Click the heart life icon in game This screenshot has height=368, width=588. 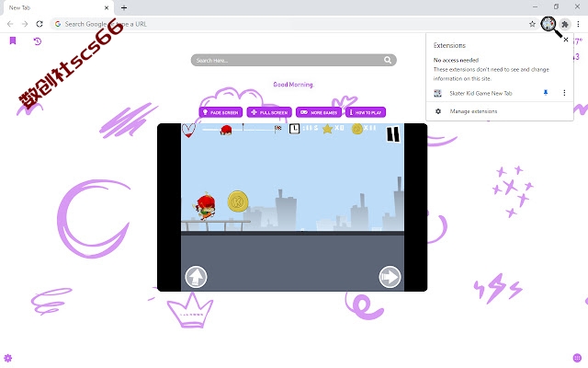(x=188, y=131)
